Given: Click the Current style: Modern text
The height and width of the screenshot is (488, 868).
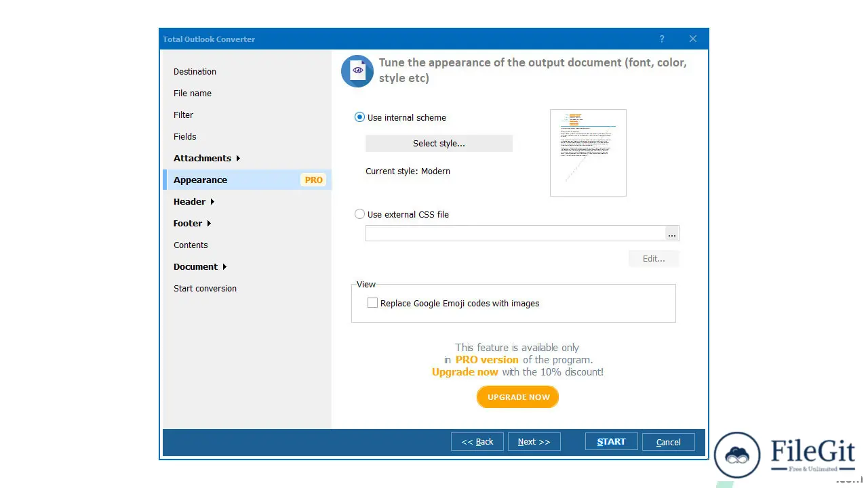Looking at the screenshot, I should point(408,171).
